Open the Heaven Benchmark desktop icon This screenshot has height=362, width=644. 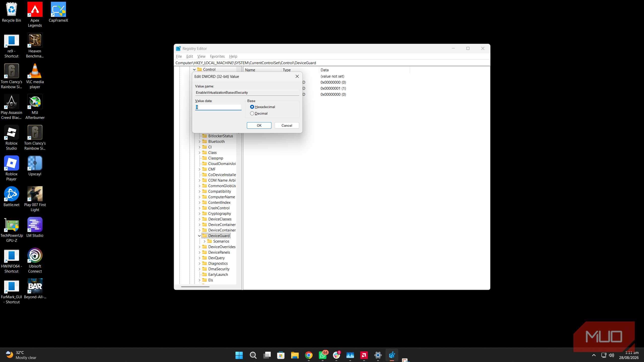(x=35, y=46)
